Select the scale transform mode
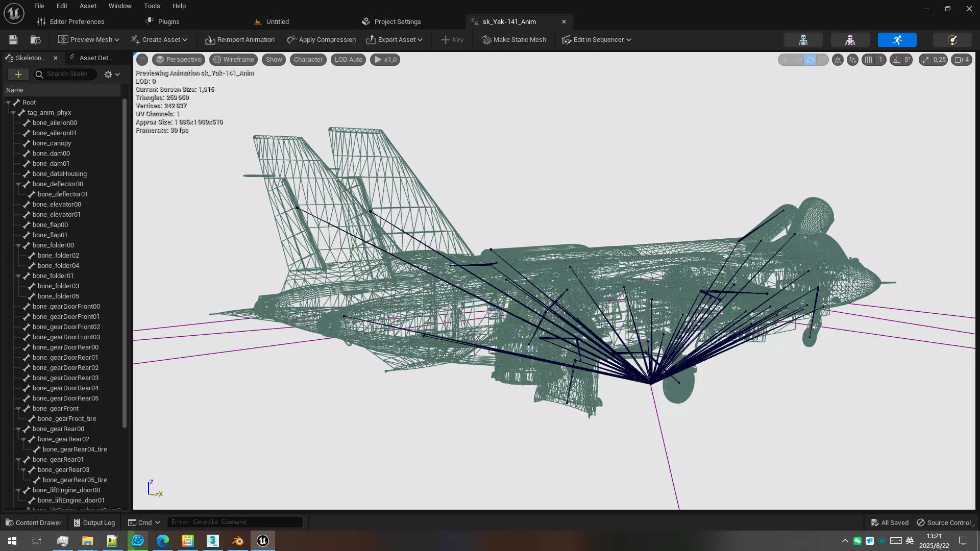Viewport: 980px width, 551px height. pyautogui.click(x=822, y=60)
